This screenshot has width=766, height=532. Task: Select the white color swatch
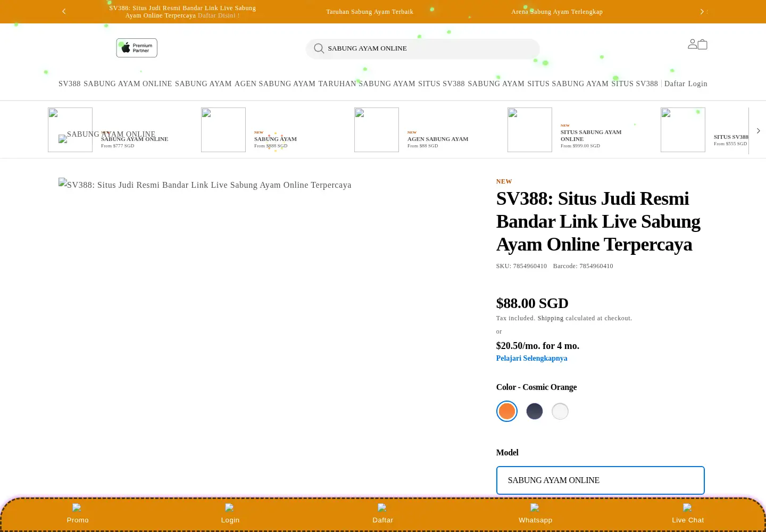560,411
